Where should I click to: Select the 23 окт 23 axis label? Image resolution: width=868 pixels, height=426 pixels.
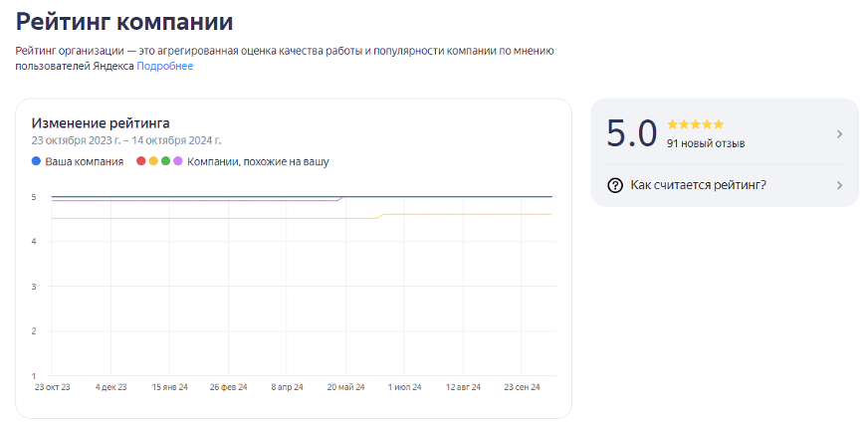52,385
